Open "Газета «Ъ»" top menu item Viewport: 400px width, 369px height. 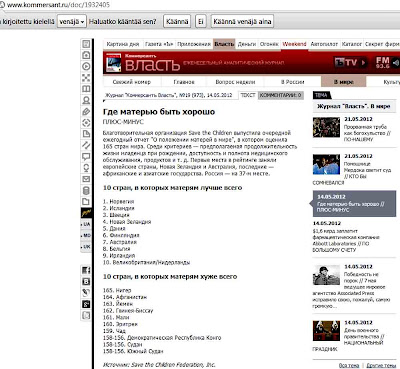(159, 44)
